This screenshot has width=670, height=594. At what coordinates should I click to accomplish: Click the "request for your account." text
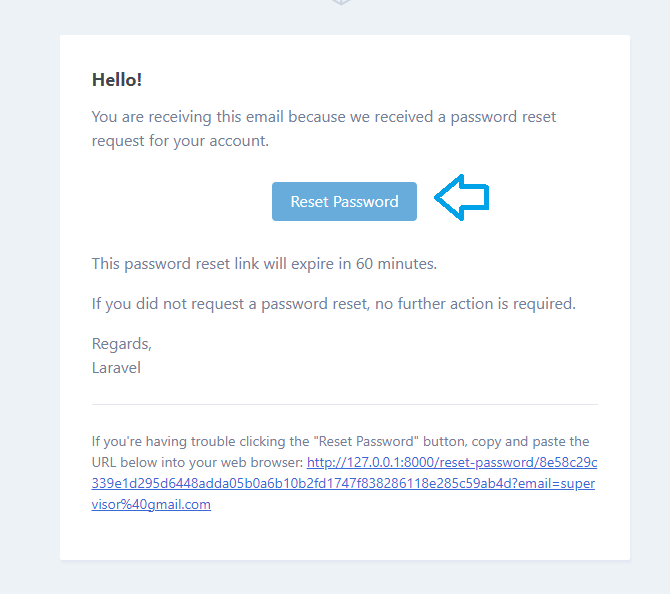tap(180, 141)
